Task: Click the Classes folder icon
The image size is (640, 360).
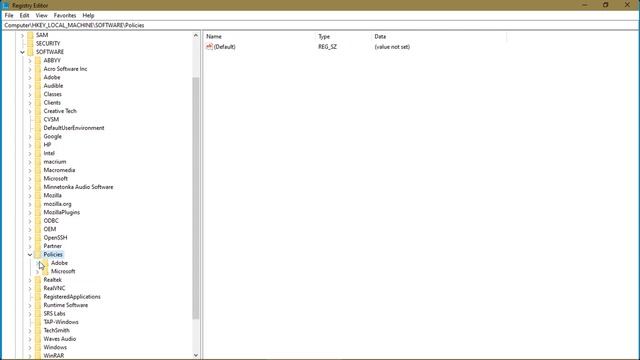Action: 38,94
